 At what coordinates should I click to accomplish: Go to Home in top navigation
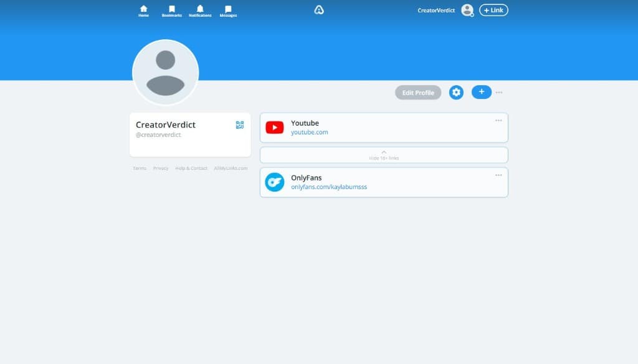pyautogui.click(x=144, y=11)
